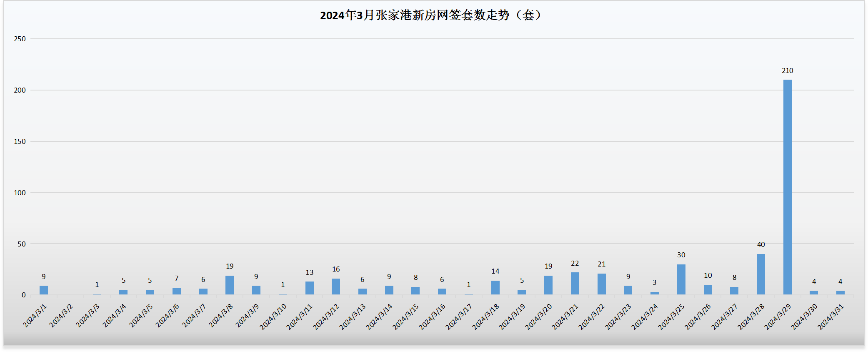
Task: Select y-axis value 0
Action: [24, 295]
